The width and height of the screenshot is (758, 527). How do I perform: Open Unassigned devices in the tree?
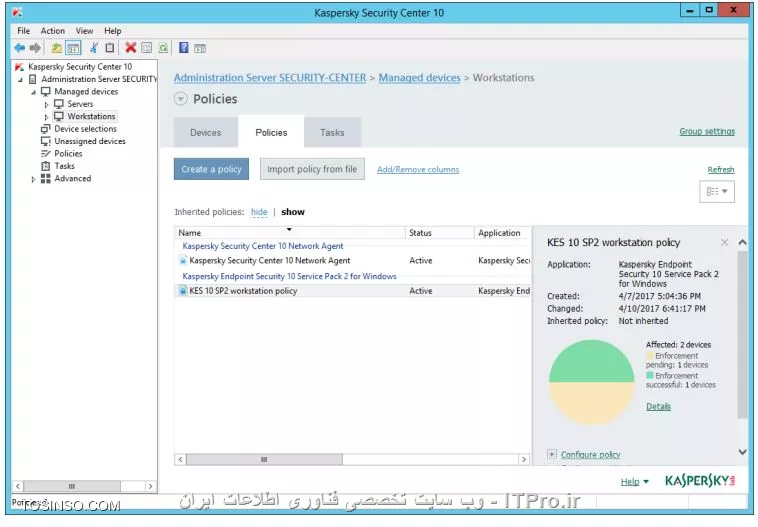(x=90, y=141)
